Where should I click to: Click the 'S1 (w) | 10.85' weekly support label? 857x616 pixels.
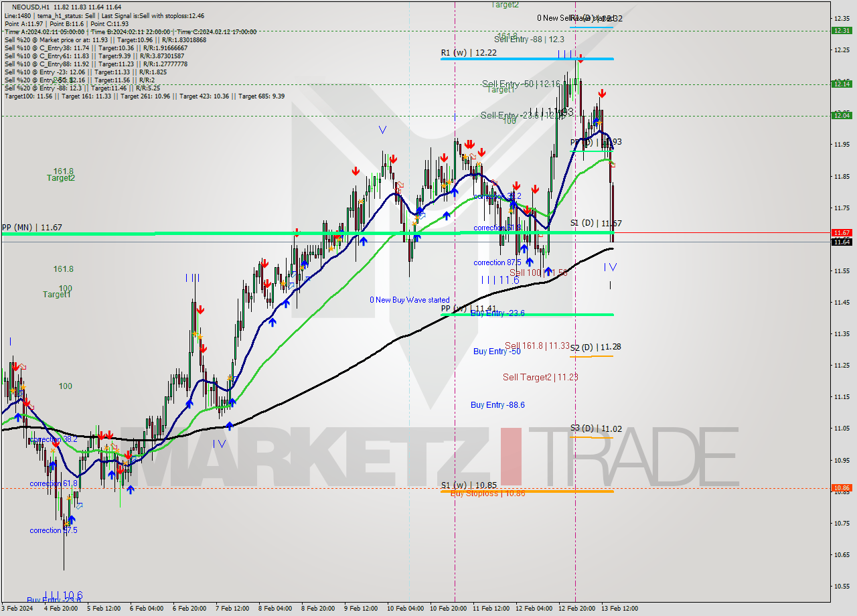469,485
